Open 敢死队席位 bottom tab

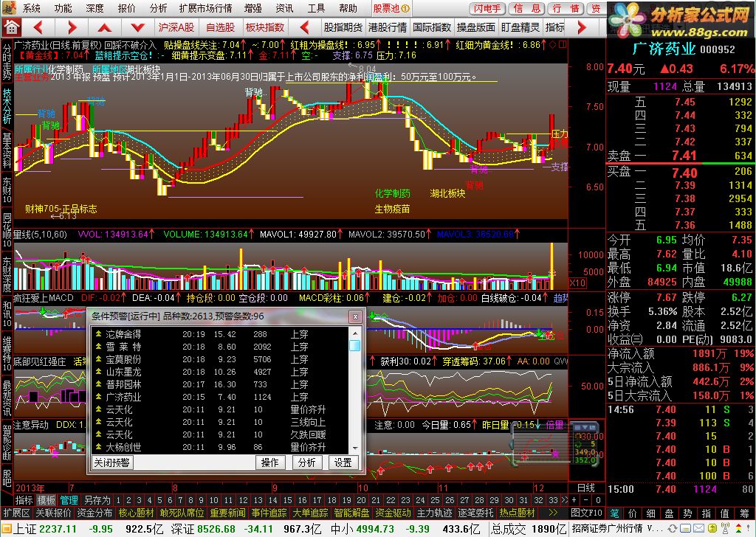point(182,513)
